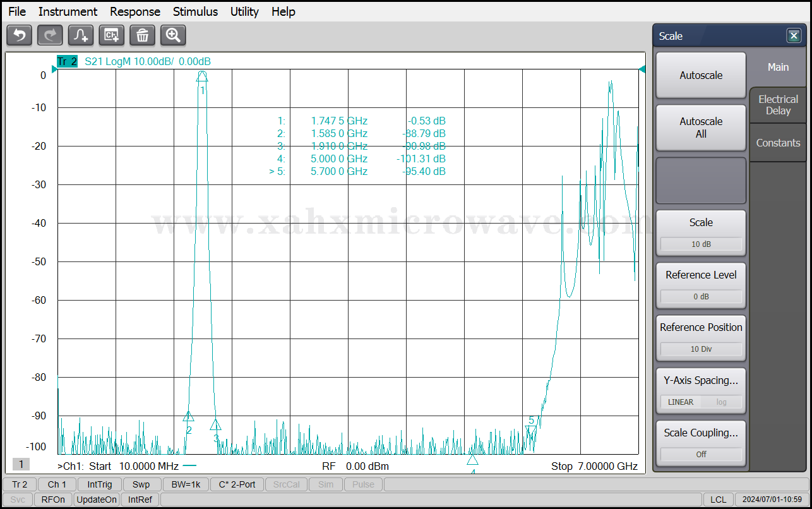Open the Help menu
This screenshot has width=812, height=509.
284,11
